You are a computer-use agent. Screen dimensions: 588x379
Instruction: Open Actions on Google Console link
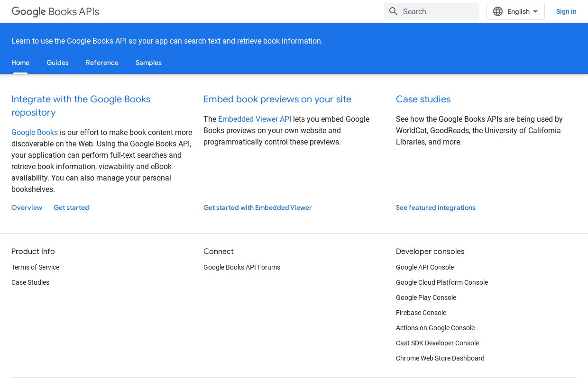(x=435, y=328)
